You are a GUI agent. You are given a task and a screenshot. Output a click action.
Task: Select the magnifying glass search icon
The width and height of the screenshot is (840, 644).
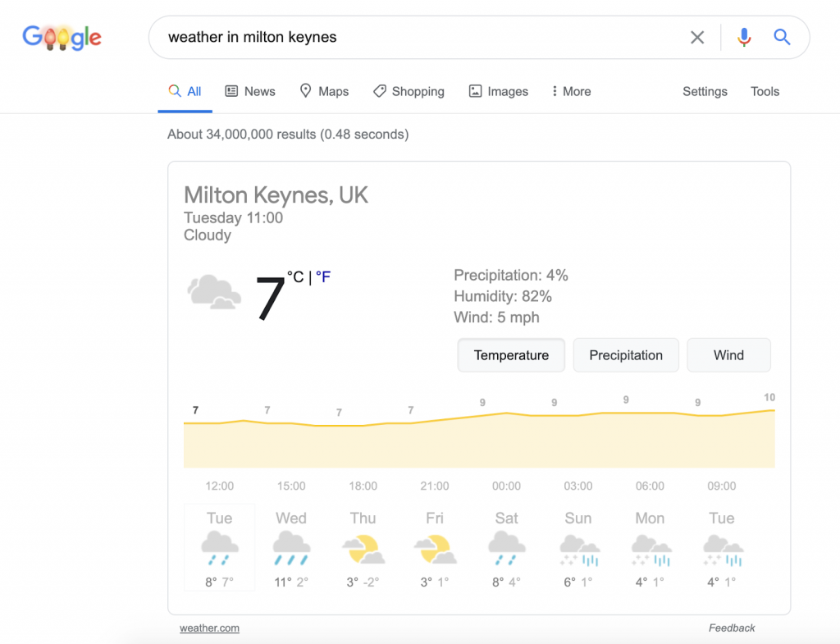coord(781,37)
